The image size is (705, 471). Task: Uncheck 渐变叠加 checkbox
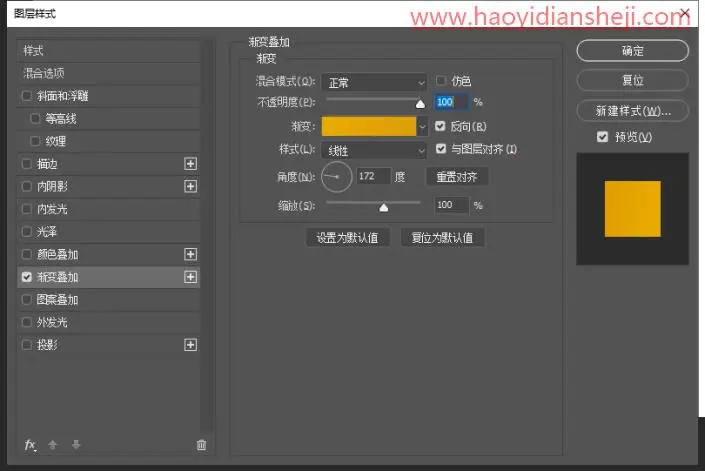[27, 277]
